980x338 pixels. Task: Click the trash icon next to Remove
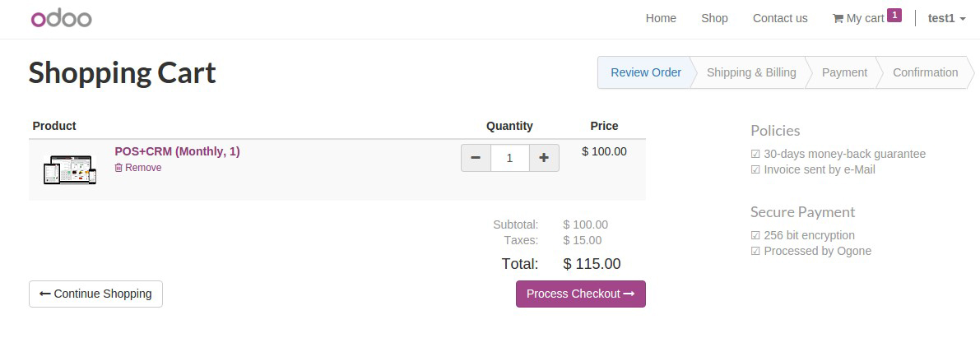point(118,168)
